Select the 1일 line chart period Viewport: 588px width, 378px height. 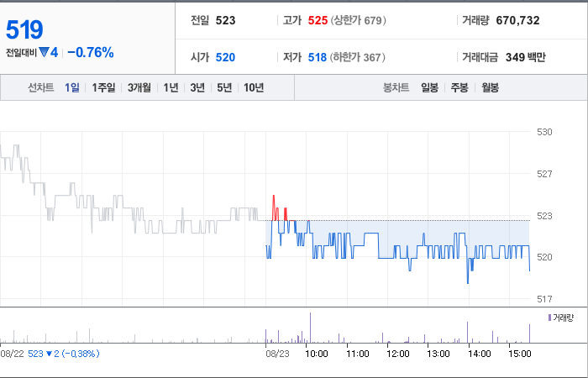click(x=72, y=87)
